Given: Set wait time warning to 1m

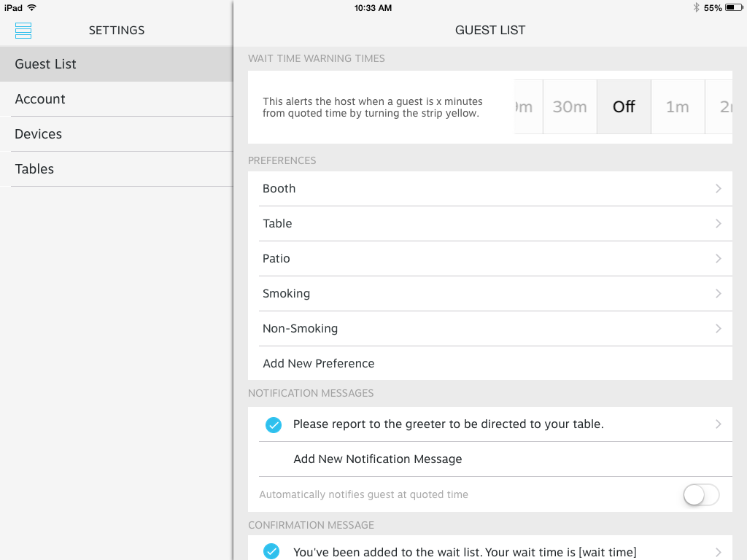Looking at the screenshot, I should tap(678, 106).
